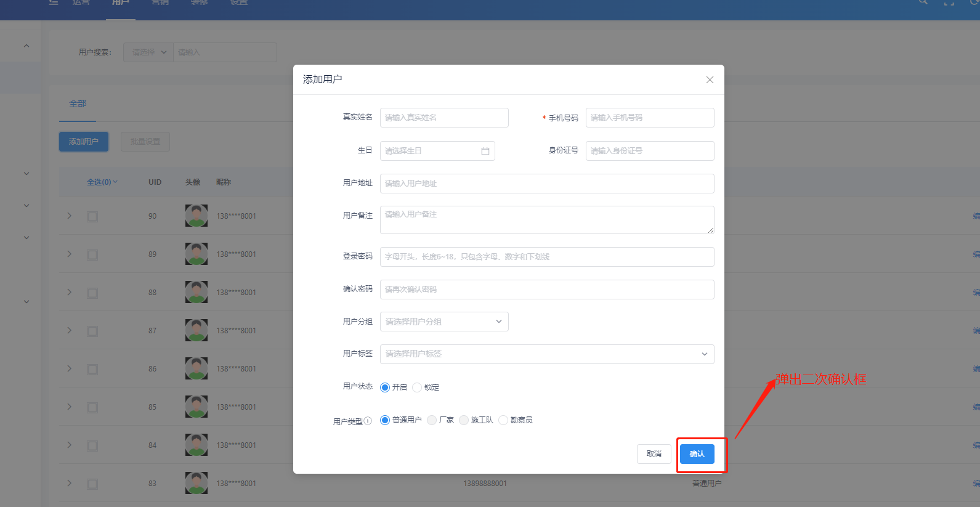Click the 取消 button
This screenshot has height=507, width=980.
click(654, 454)
